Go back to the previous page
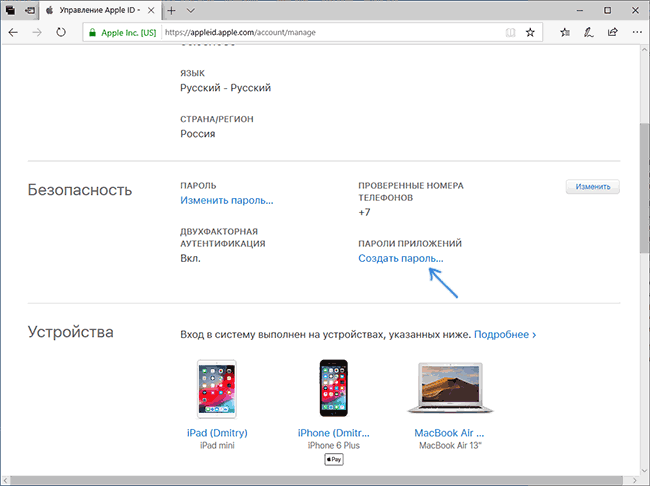This screenshot has height=486, width=650. [x=13, y=32]
